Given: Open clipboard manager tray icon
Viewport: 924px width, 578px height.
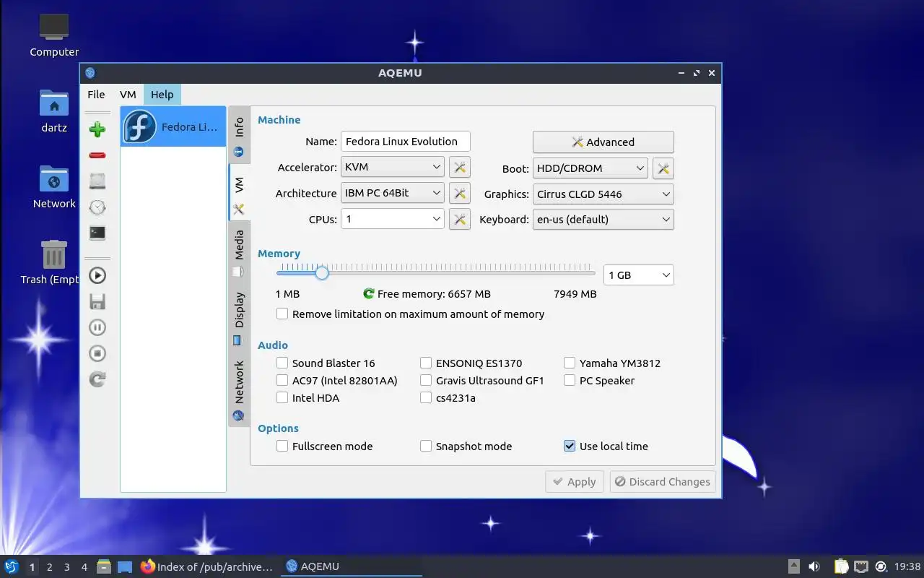Looking at the screenshot, I should tap(842, 566).
